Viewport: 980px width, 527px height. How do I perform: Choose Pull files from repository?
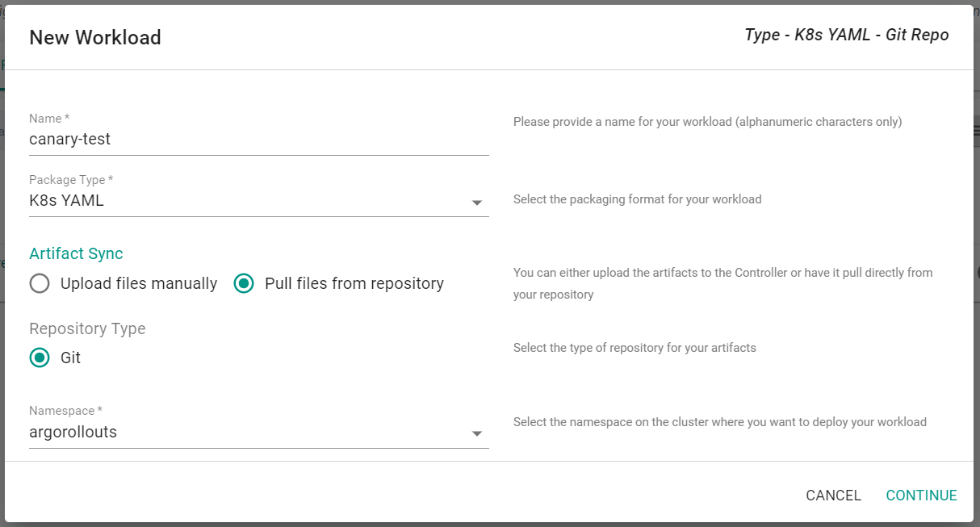244,284
